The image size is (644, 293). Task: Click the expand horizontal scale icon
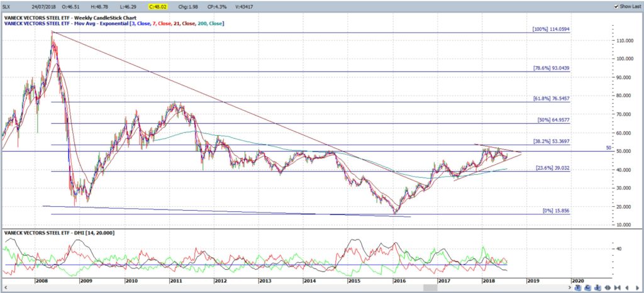608,288
